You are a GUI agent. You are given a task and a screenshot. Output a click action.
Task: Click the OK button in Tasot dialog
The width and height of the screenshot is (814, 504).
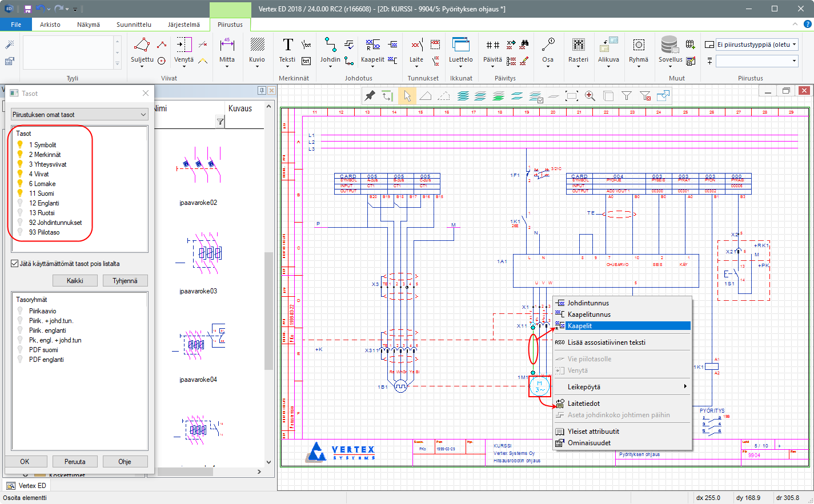(25, 462)
